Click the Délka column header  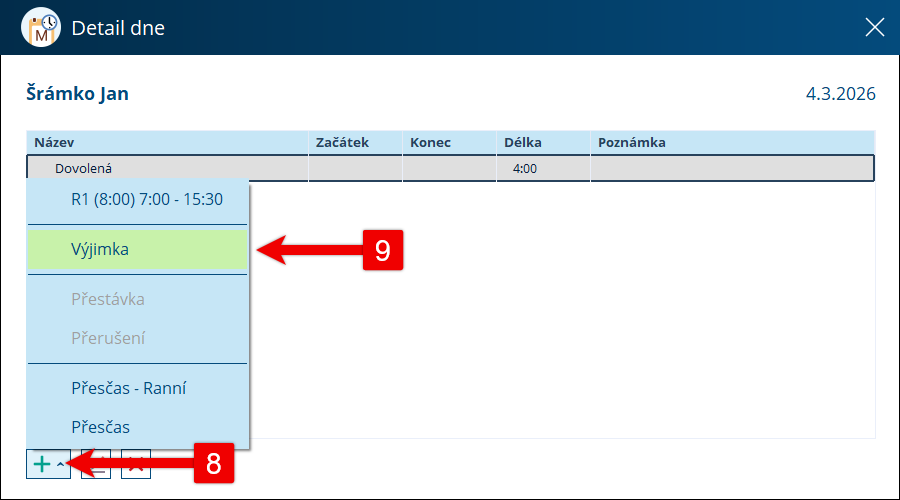(x=543, y=142)
